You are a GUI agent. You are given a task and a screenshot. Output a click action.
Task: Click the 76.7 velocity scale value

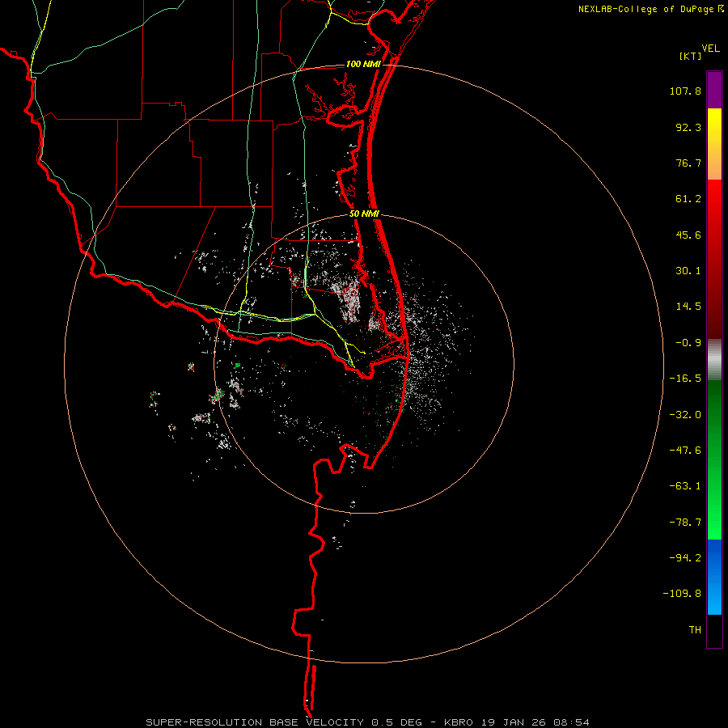(x=688, y=163)
